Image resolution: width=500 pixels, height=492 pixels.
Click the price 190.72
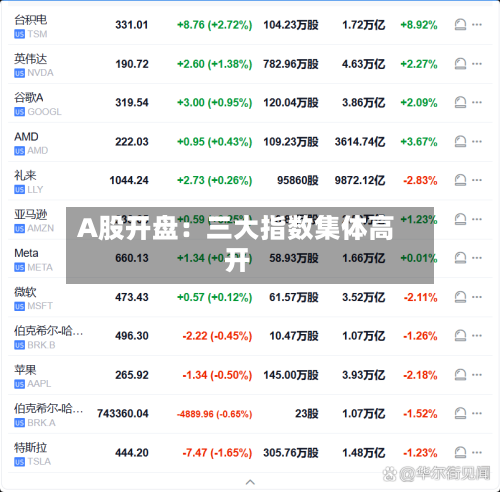pos(132,64)
